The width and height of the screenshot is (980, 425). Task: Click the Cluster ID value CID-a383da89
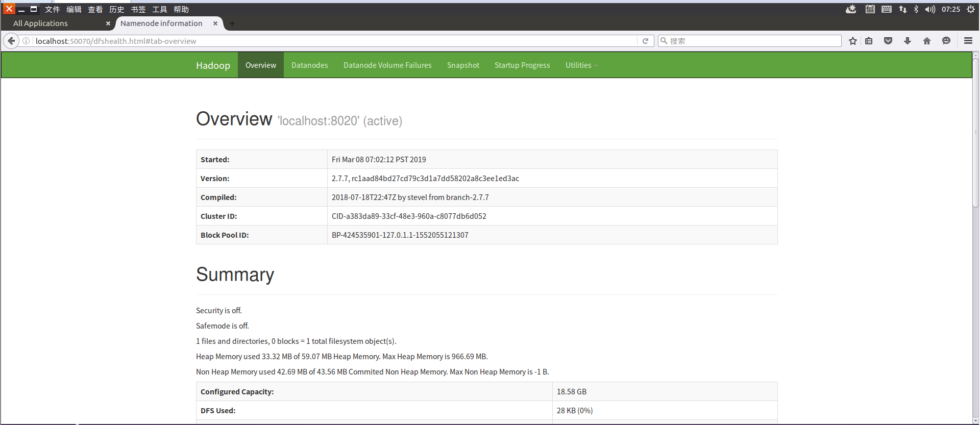[552, 216]
